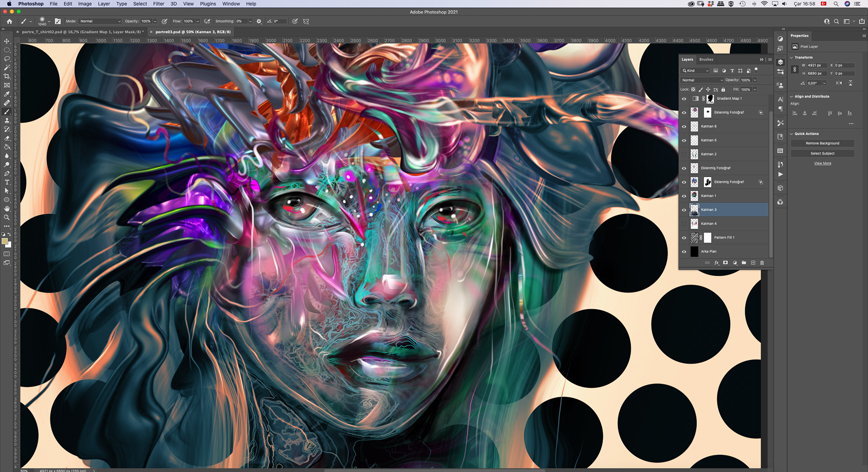The width and height of the screenshot is (868, 472).
Task: Open the layer filter Kind dropdown
Action: pyautogui.click(x=695, y=71)
